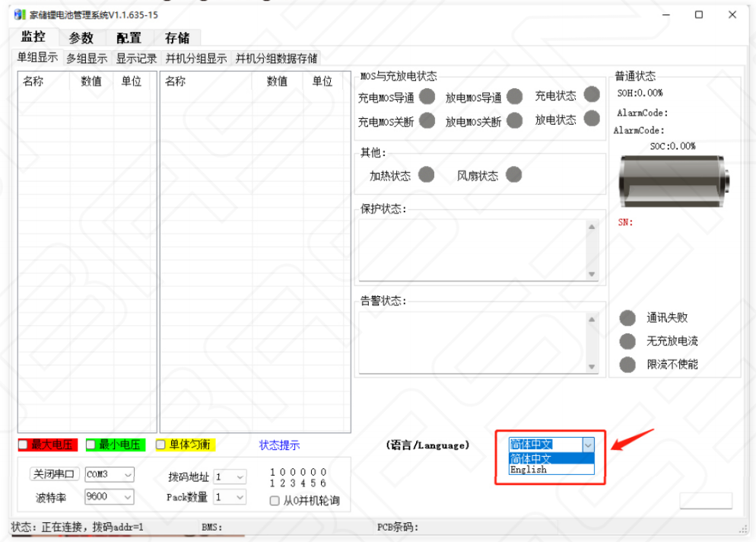Click the 限流不使能 status indicator

627,365
